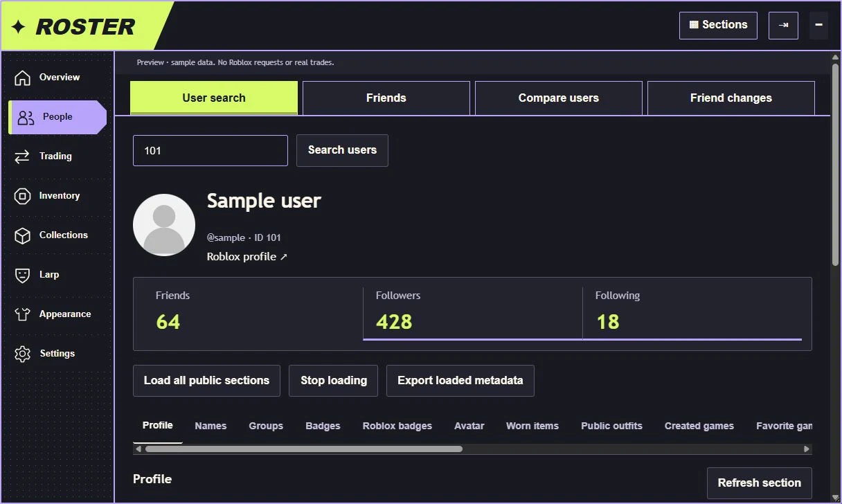Click the Inventory sidebar label
This screenshot has width=842, height=504.
coord(60,196)
